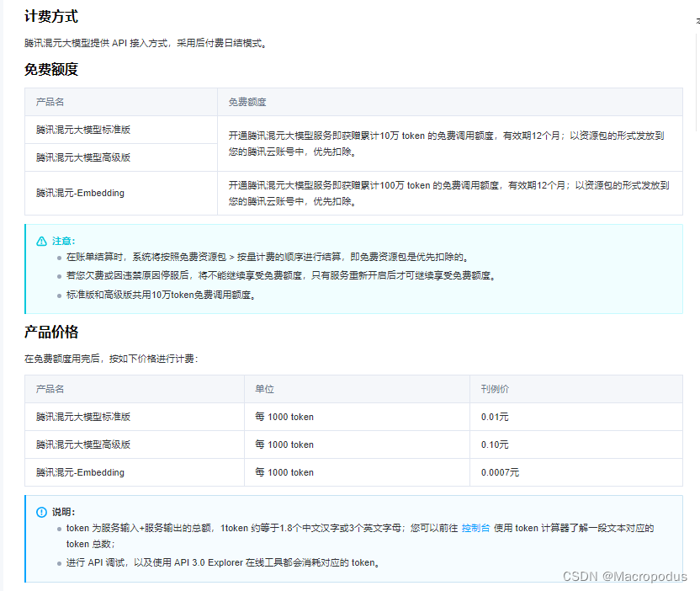Click the 10万 token free quota description
This screenshot has width=700, height=591.
[x=447, y=144]
